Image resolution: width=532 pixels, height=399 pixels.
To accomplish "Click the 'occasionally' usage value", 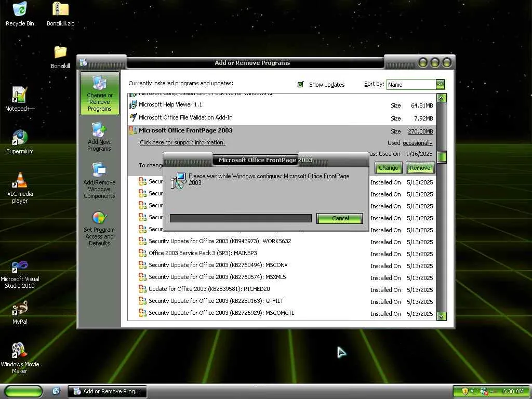I will pos(418,143).
